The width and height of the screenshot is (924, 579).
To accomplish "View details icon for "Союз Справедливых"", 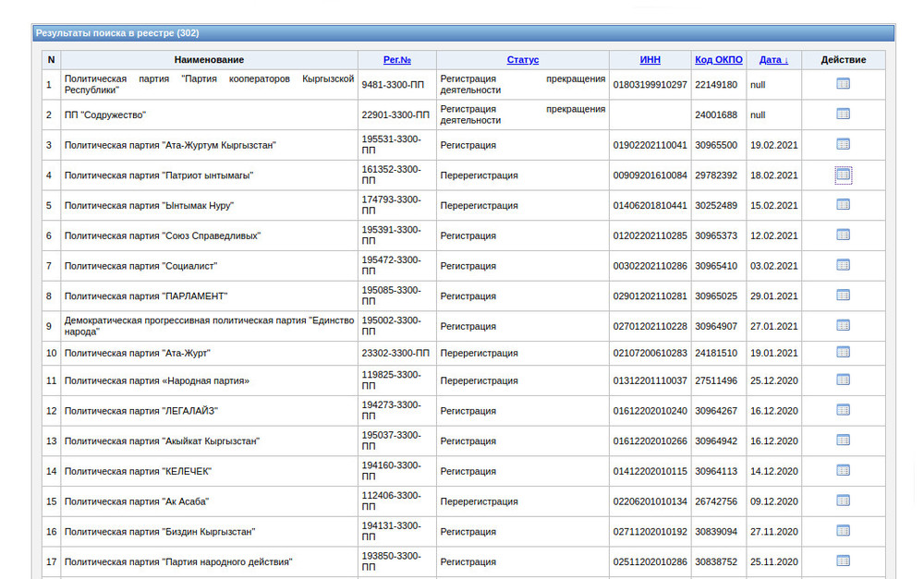I will click(844, 235).
